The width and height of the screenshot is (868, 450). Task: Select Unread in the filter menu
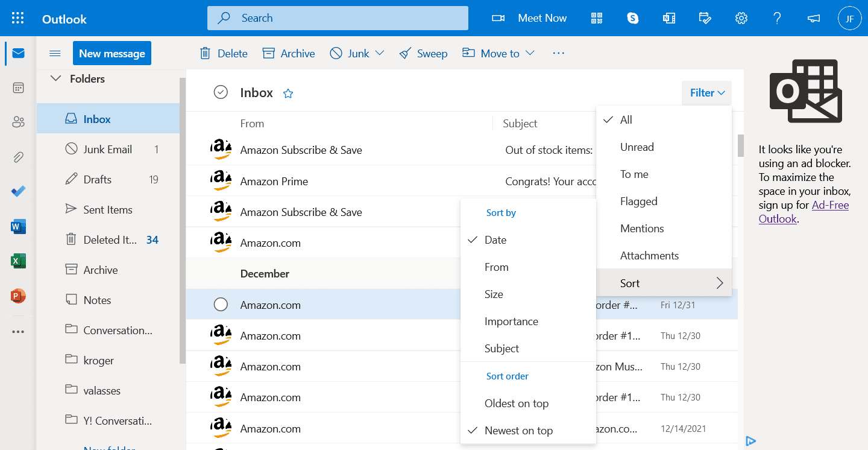637,147
